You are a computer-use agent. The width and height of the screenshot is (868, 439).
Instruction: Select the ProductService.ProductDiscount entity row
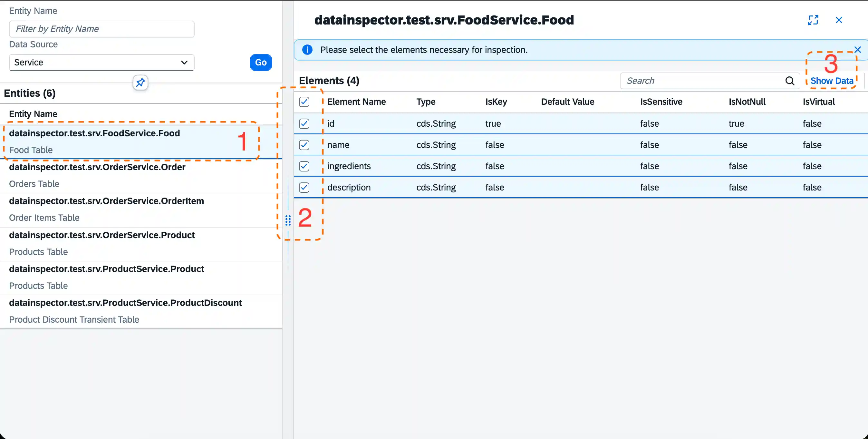(x=125, y=311)
